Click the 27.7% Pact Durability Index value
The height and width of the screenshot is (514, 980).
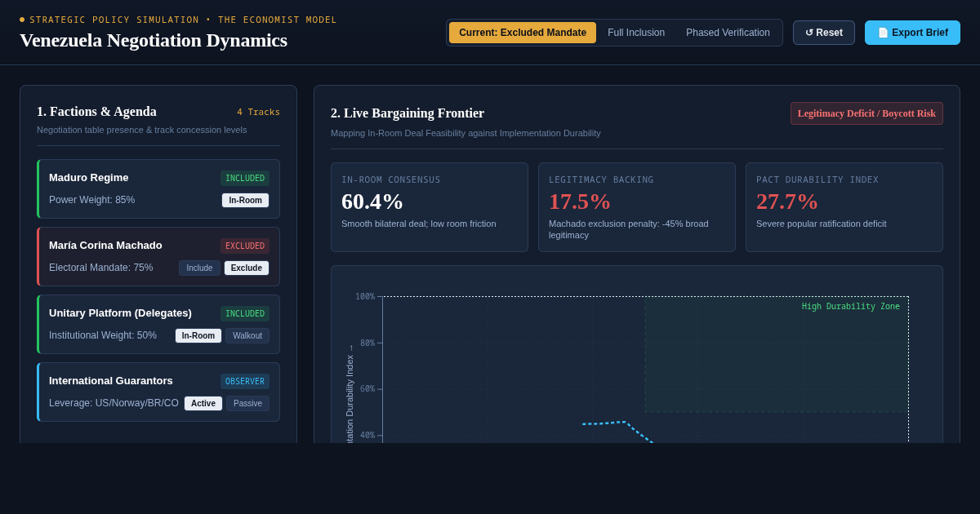click(787, 201)
